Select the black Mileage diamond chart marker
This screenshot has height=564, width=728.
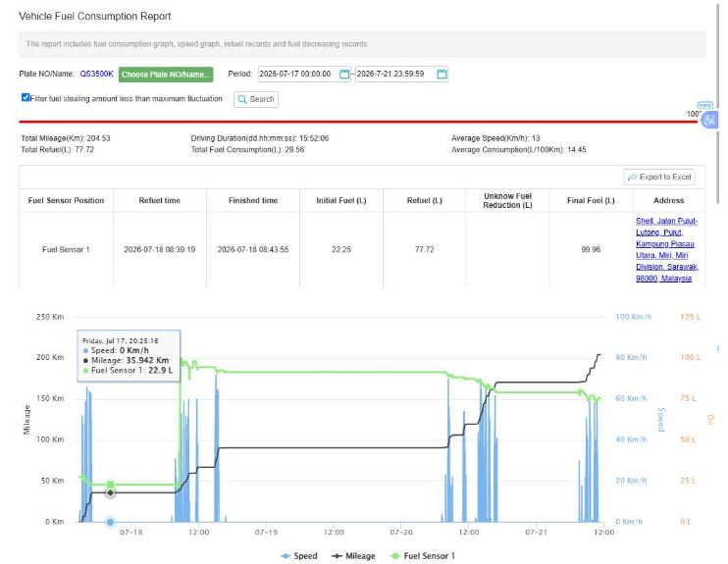coord(110,493)
